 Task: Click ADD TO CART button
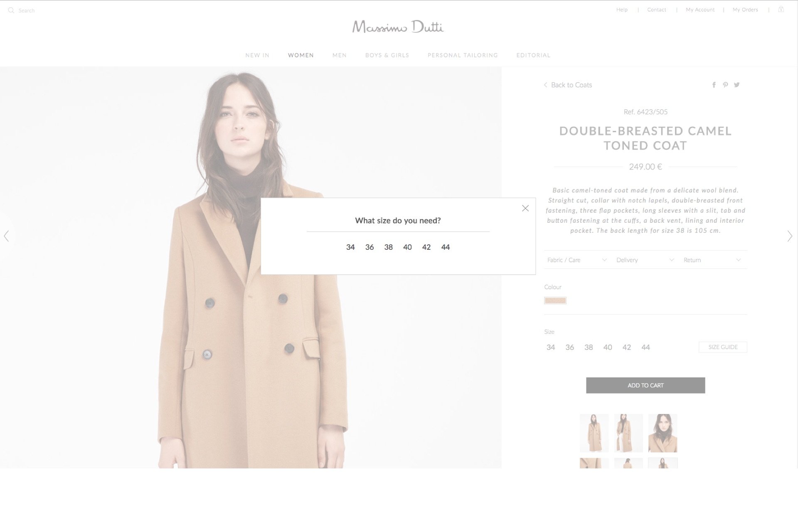[x=645, y=385]
